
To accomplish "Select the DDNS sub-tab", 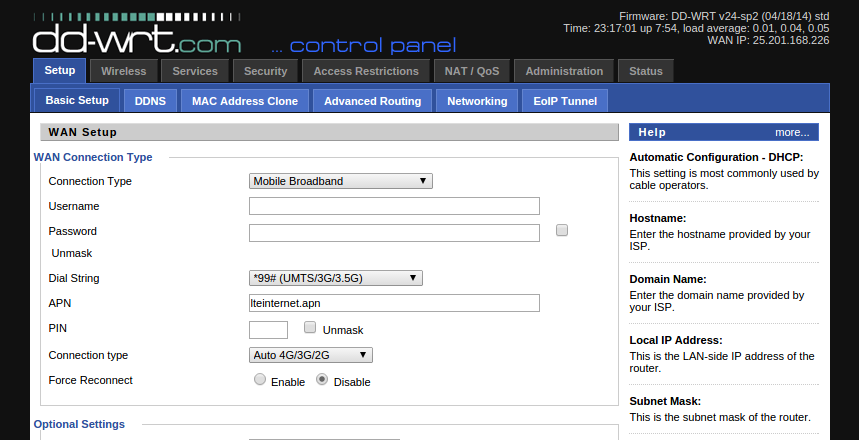I will coord(150,101).
